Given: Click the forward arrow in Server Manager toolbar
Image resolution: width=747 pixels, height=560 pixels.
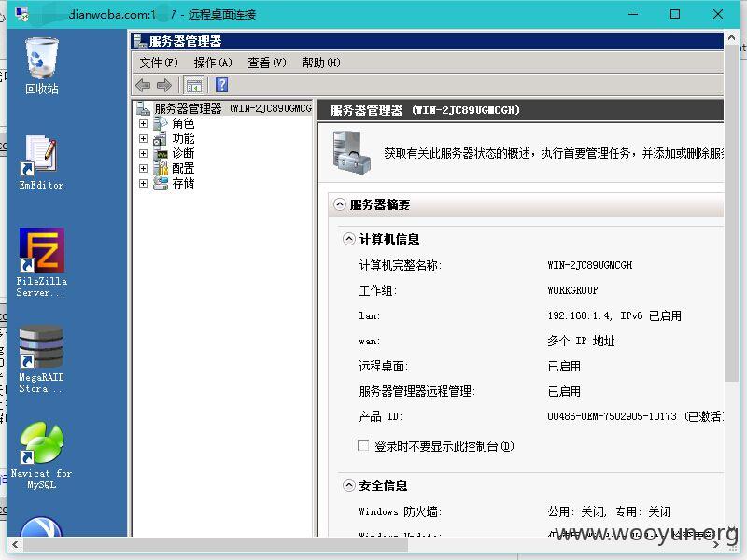Looking at the screenshot, I should pos(164,86).
